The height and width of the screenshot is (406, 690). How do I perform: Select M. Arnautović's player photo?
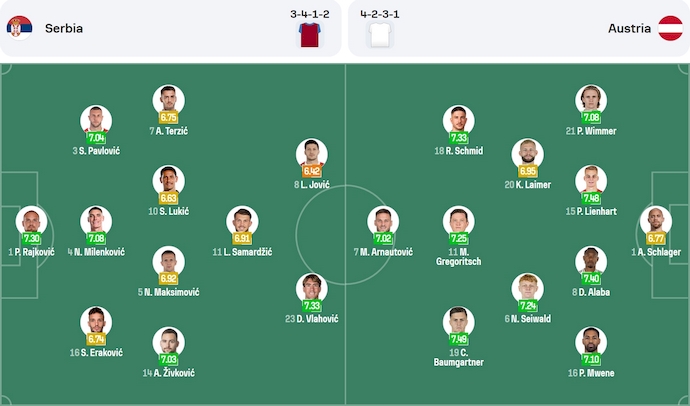point(383,221)
